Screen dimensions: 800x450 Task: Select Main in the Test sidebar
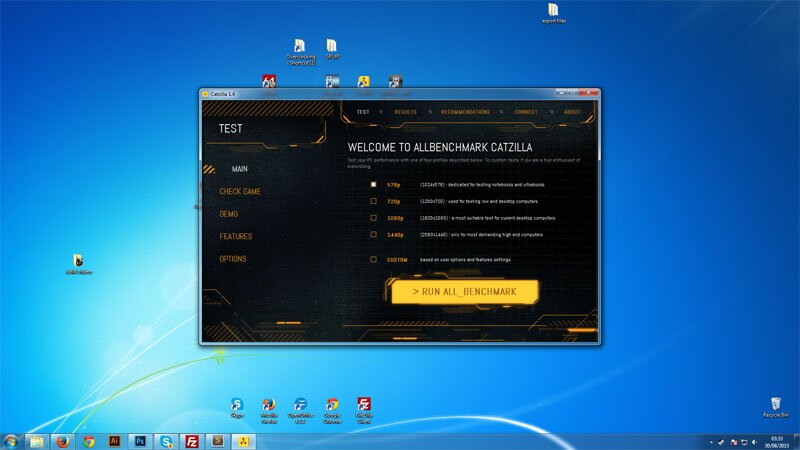tap(240, 169)
